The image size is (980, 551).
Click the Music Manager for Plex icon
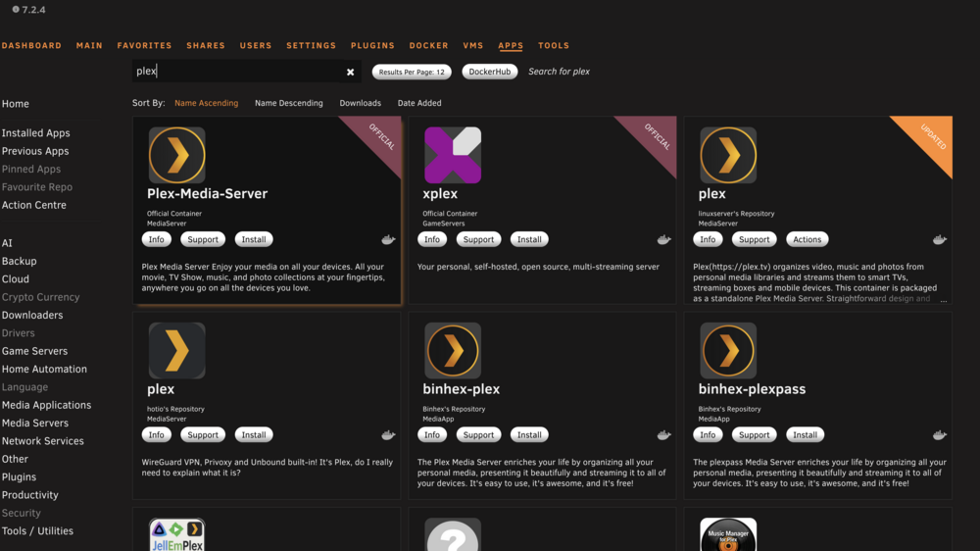tap(728, 534)
